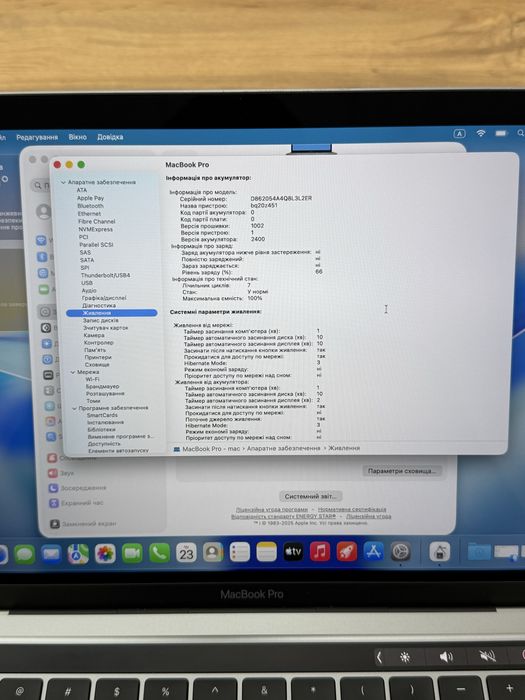Click the Wi-Fi status icon in menu bar
Screen dimensions: 525x700
coord(481,133)
